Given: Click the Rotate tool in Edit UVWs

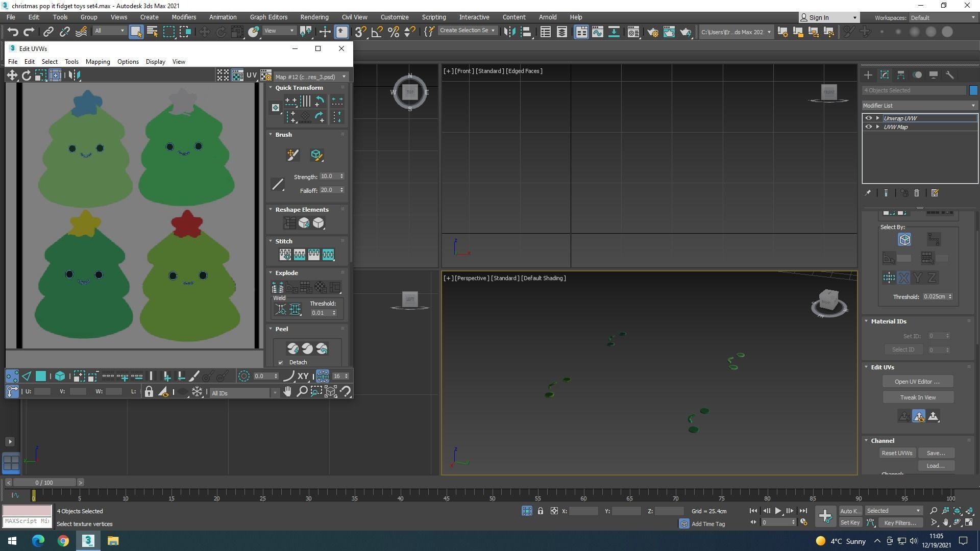Looking at the screenshot, I should click(26, 76).
